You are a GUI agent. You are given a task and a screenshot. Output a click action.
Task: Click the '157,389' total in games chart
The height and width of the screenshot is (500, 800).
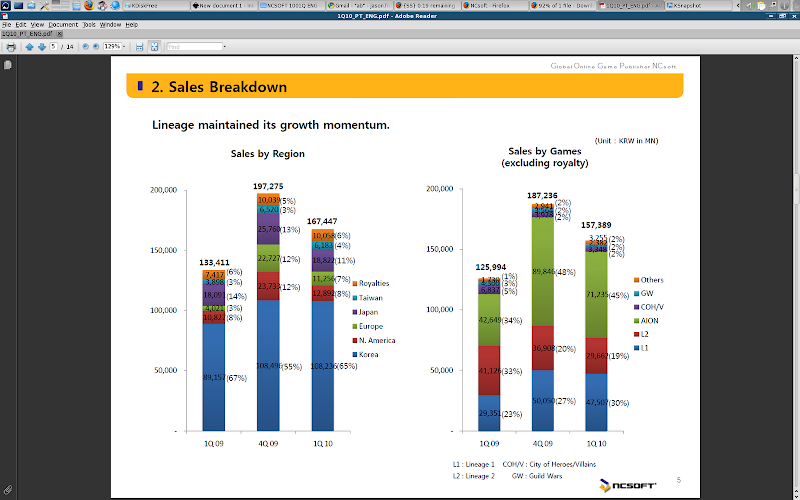pyautogui.click(x=596, y=225)
